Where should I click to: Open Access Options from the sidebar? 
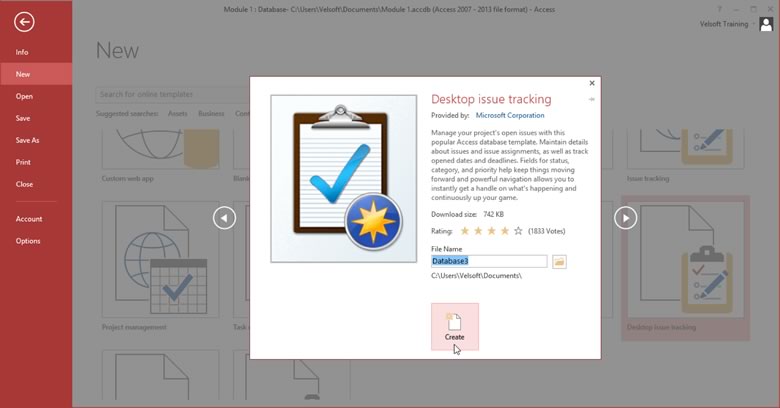pyautogui.click(x=28, y=241)
